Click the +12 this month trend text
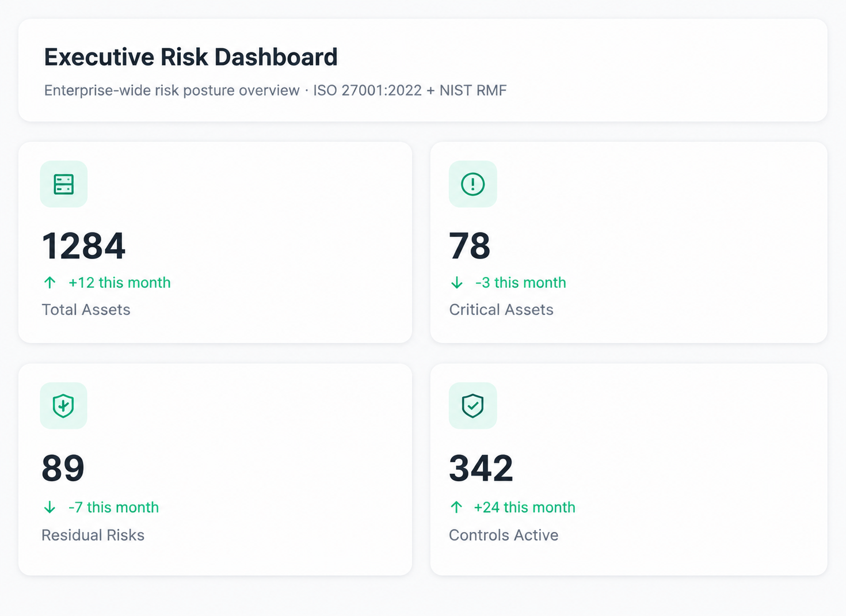This screenshot has height=616, width=846. 120,283
